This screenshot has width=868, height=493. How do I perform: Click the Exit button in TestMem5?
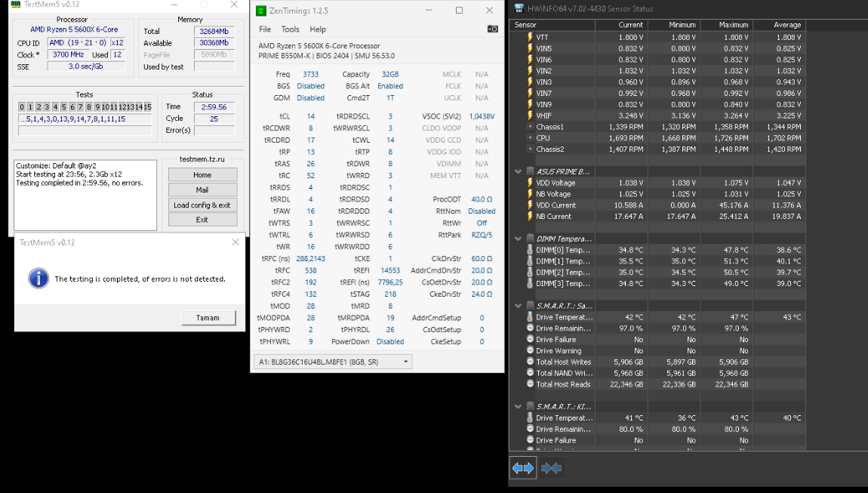(x=202, y=220)
